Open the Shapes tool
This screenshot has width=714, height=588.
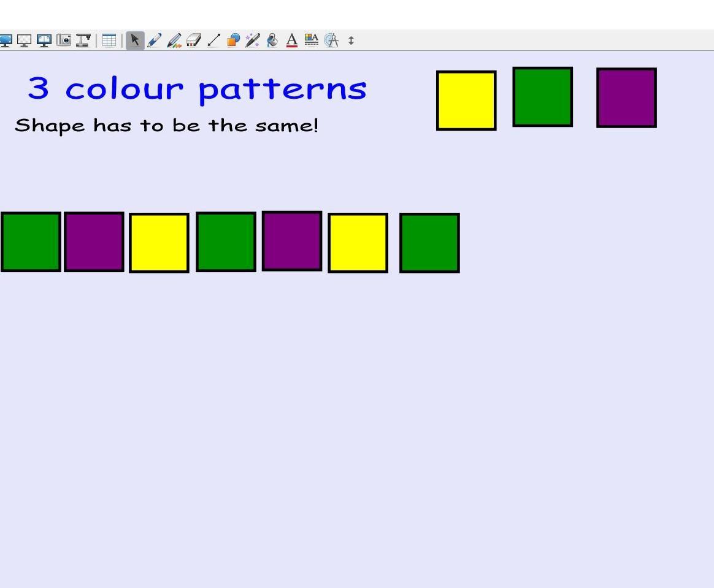point(233,40)
